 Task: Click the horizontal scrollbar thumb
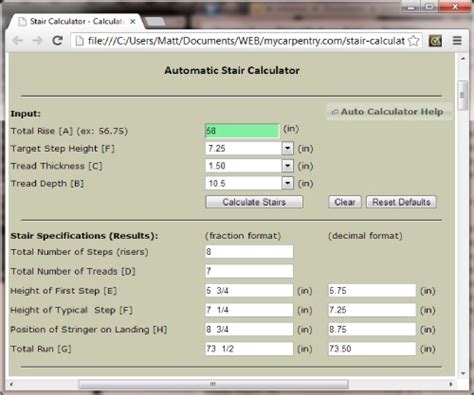click(x=213, y=384)
